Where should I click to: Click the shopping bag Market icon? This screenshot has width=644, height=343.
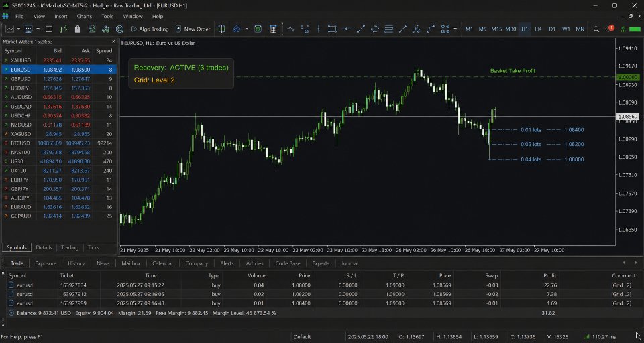(x=78, y=29)
